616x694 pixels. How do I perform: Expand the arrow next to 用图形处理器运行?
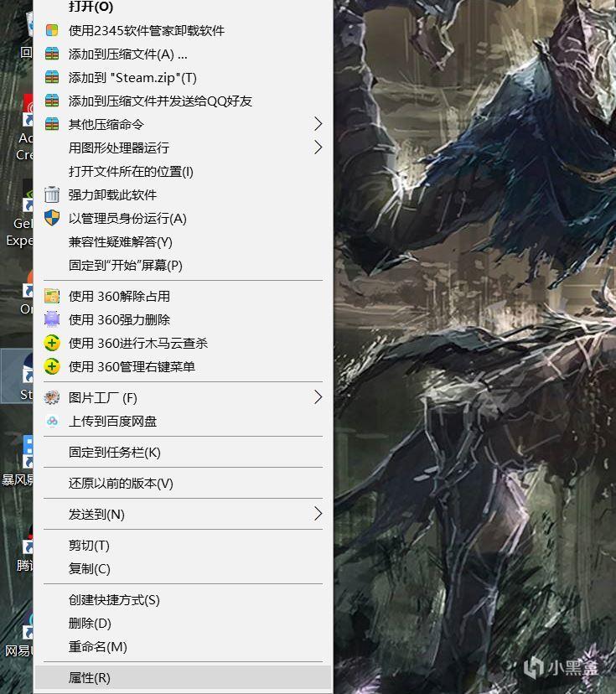point(318,148)
